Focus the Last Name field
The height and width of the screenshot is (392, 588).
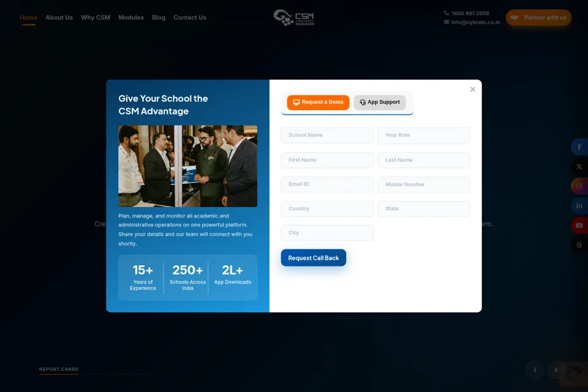tap(424, 160)
